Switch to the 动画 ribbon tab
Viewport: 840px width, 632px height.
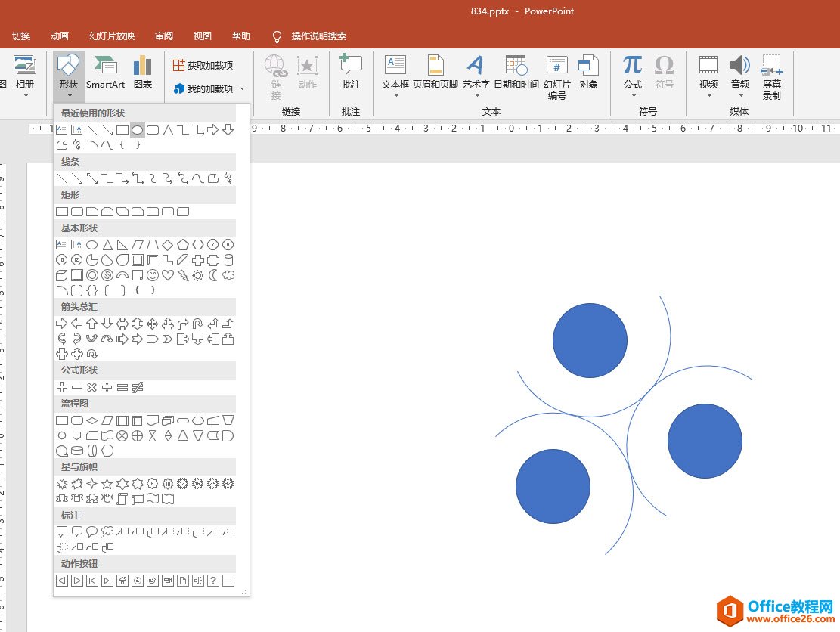click(x=60, y=36)
